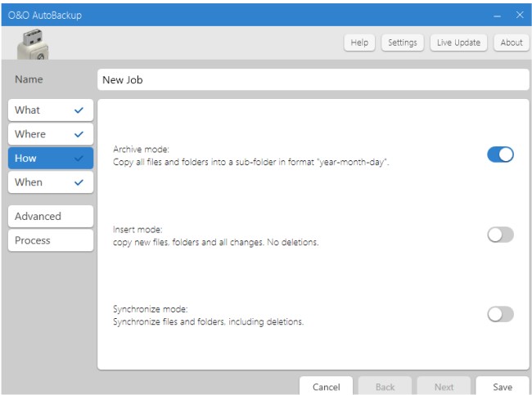Start Live Update

pyautogui.click(x=458, y=43)
